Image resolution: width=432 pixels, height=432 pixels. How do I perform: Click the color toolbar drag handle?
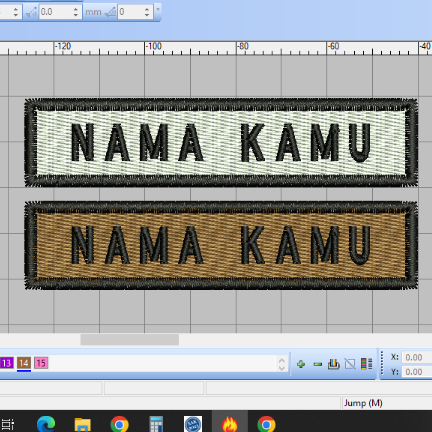point(382,364)
